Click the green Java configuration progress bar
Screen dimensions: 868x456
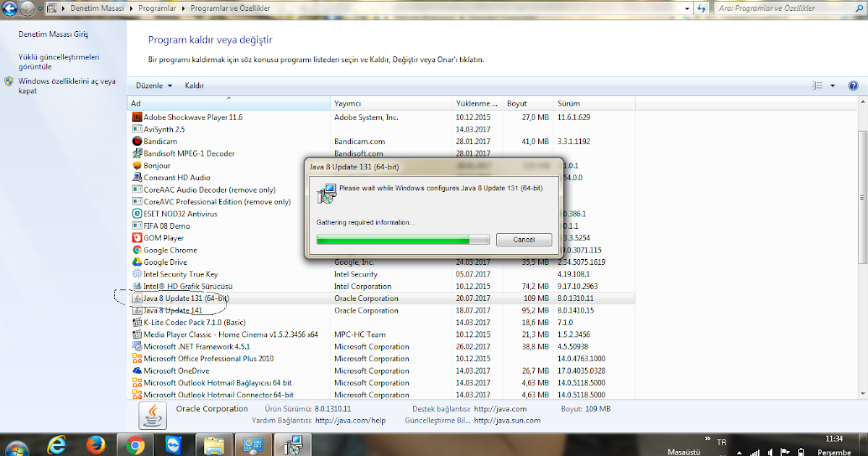pyautogui.click(x=403, y=240)
